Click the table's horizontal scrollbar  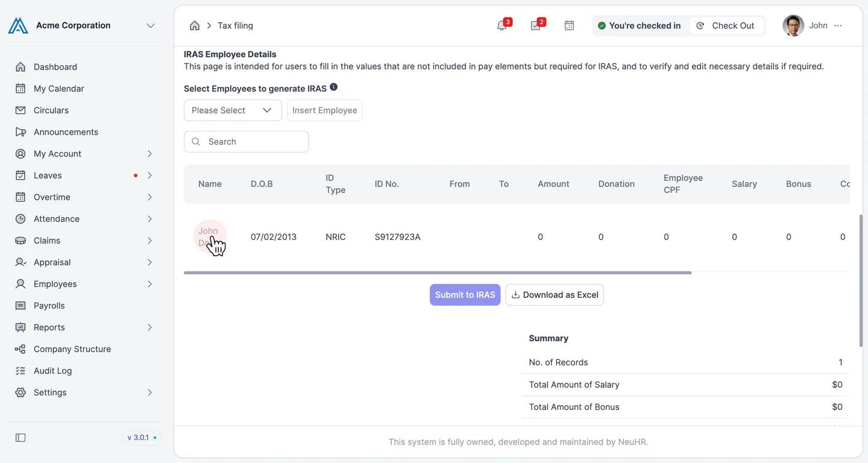[x=438, y=272]
